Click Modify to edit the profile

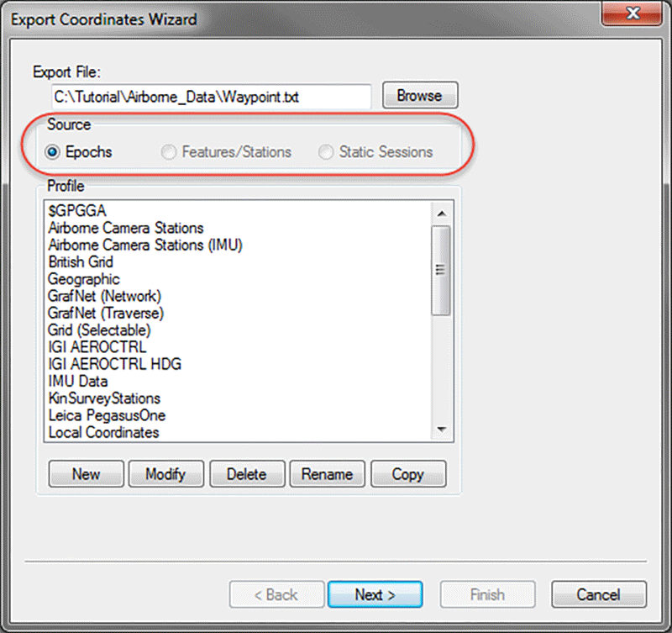click(x=165, y=474)
